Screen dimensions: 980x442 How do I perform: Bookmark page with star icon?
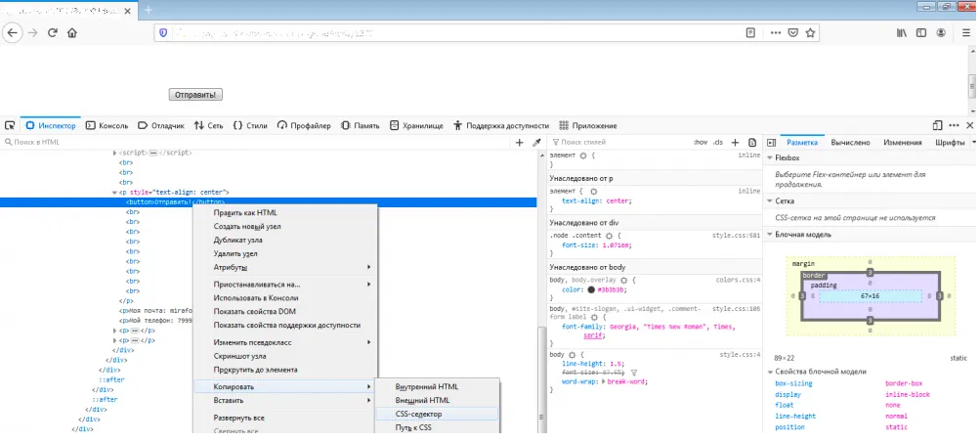[810, 32]
